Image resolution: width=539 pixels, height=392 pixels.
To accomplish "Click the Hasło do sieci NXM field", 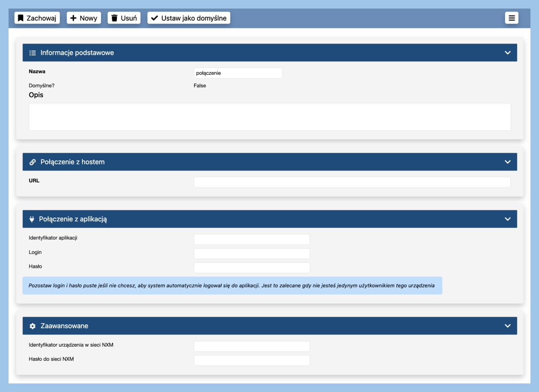I will click(252, 360).
